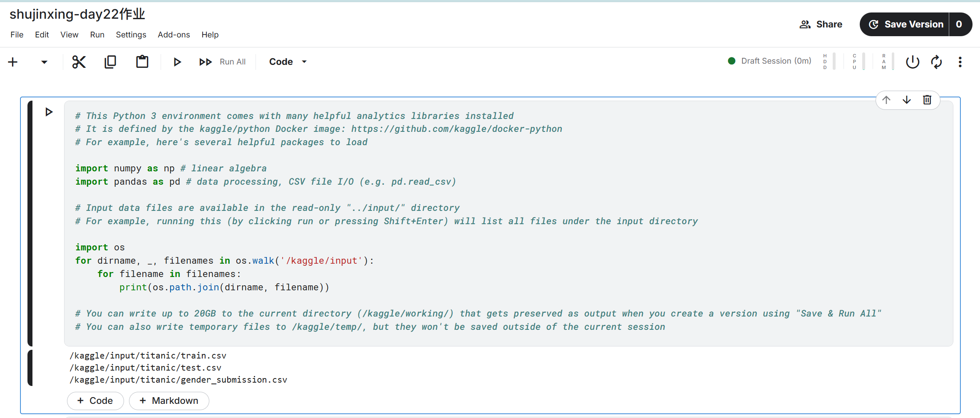
Task: Move the cell up with arrow
Action: coord(886,100)
